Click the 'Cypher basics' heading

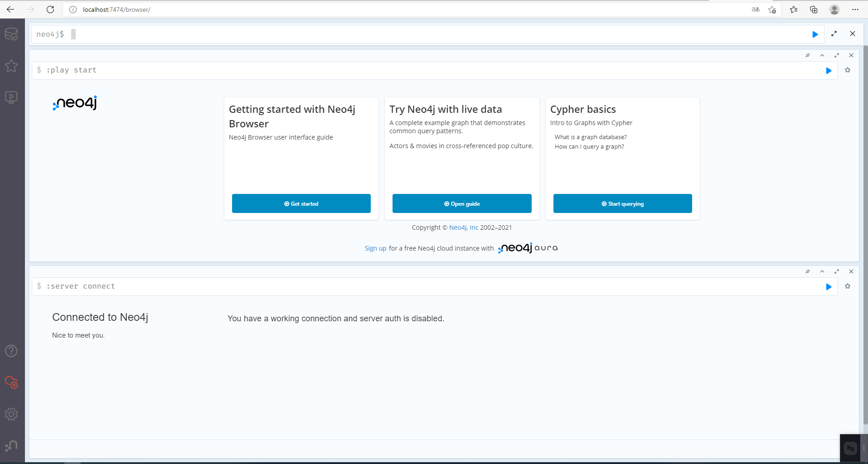pos(583,109)
